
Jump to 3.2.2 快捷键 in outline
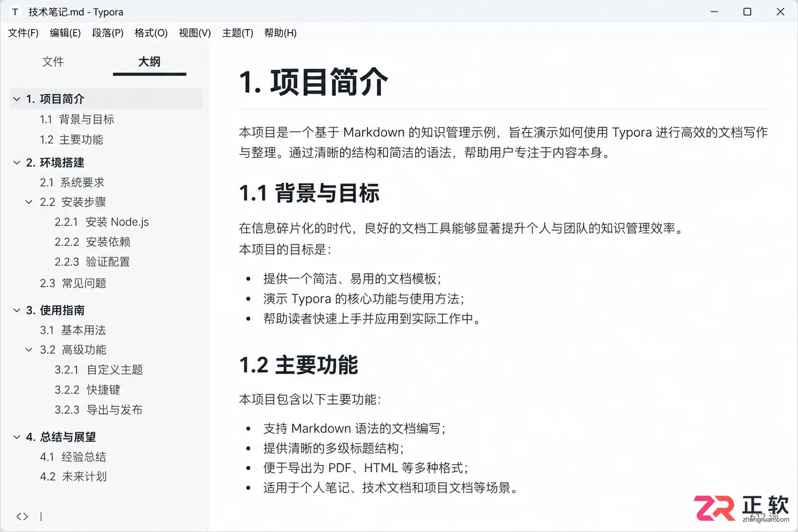click(88, 390)
